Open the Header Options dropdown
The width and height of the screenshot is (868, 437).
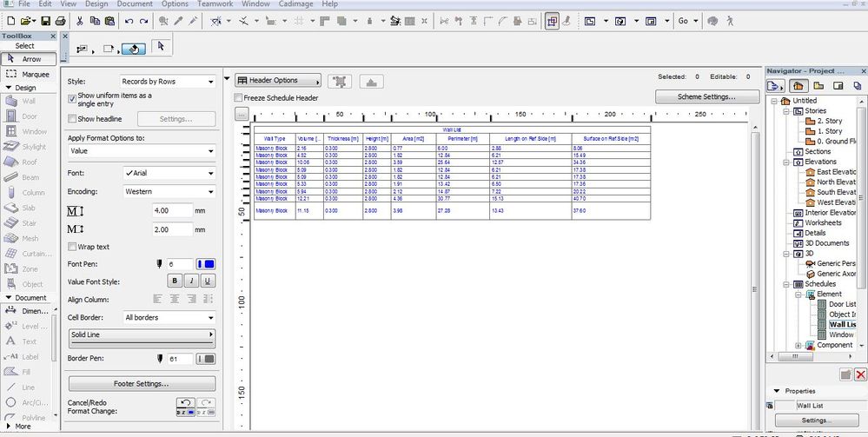point(278,81)
